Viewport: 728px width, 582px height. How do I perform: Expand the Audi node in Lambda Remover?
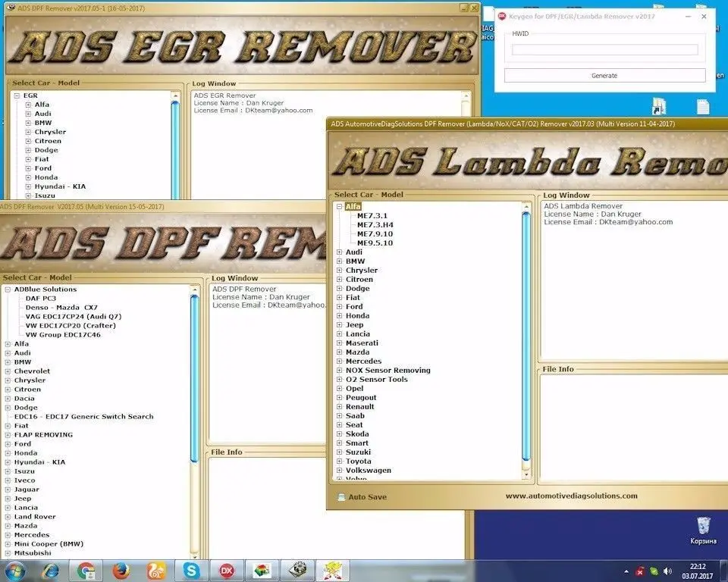(337, 252)
